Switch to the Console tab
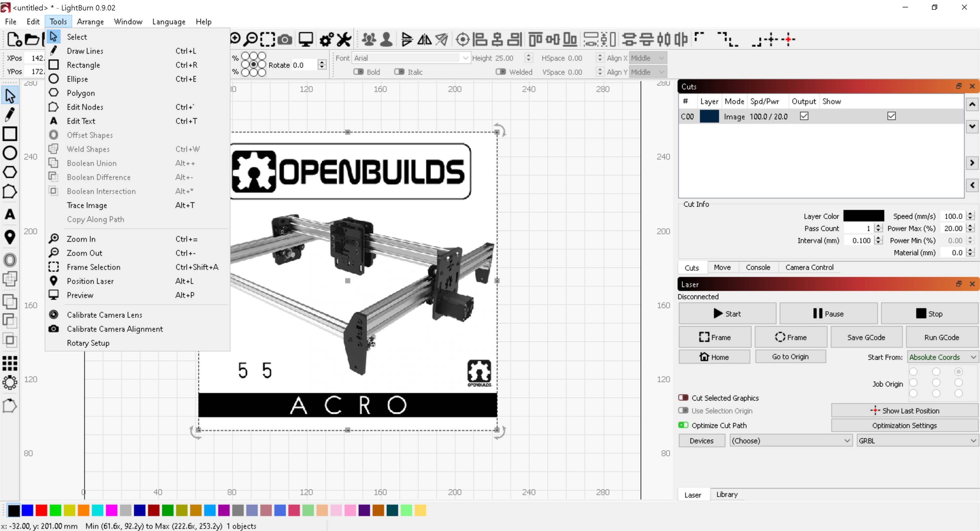The height and width of the screenshot is (531, 980). (758, 267)
